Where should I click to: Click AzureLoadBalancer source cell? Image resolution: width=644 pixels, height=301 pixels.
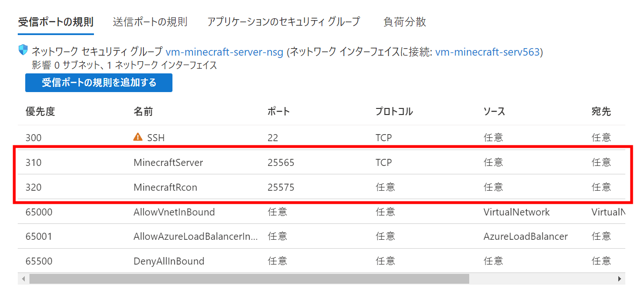coord(526,236)
